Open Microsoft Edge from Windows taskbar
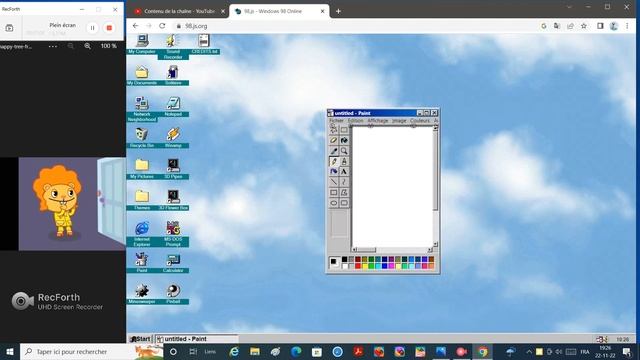The image size is (640, 360). coord(296,351)
